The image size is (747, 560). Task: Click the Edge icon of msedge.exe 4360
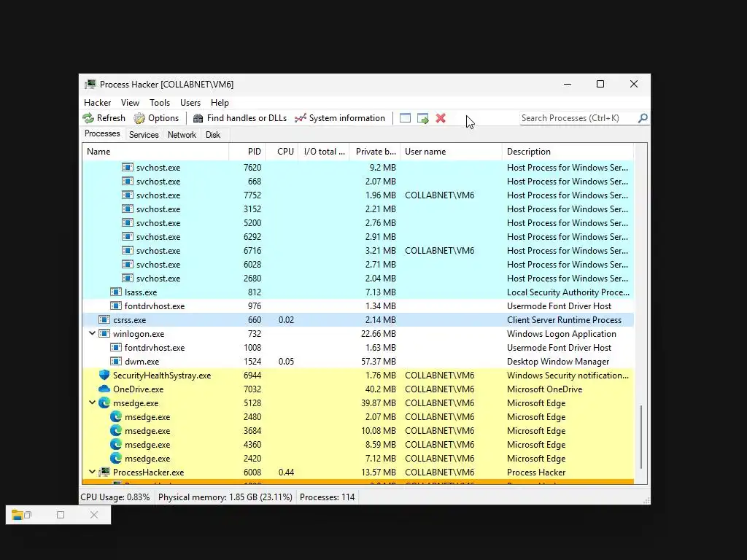pyautogui.click(x=116, y=444)
